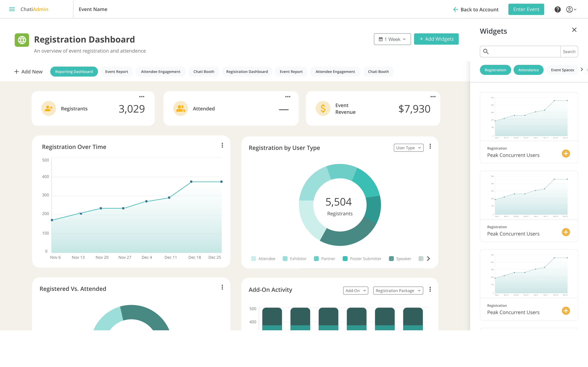The image size is (588, 367).
Task: Click the green globe dashboard icon
Action: coord(22,40)
